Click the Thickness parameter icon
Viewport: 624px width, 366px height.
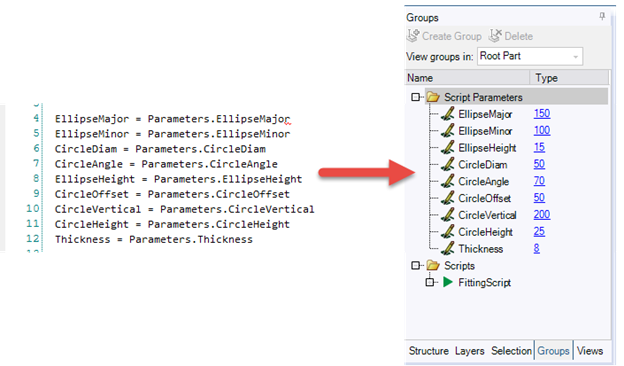point(448,249)
